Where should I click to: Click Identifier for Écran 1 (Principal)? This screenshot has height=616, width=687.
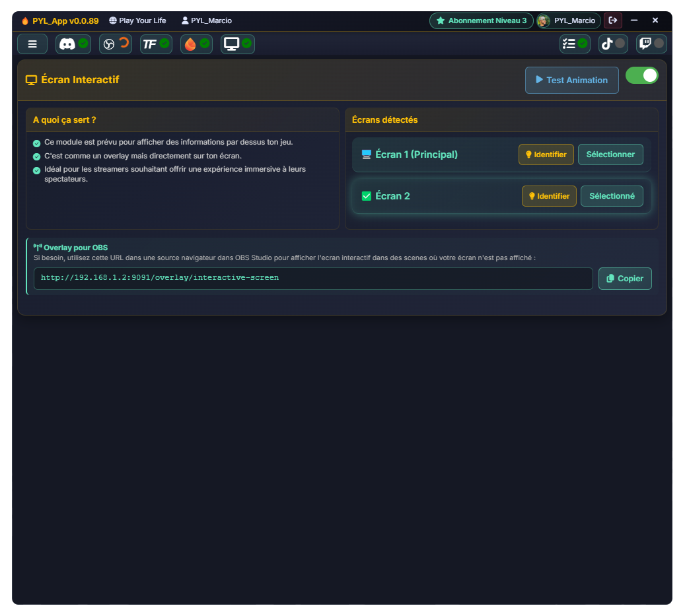point(546,154)
